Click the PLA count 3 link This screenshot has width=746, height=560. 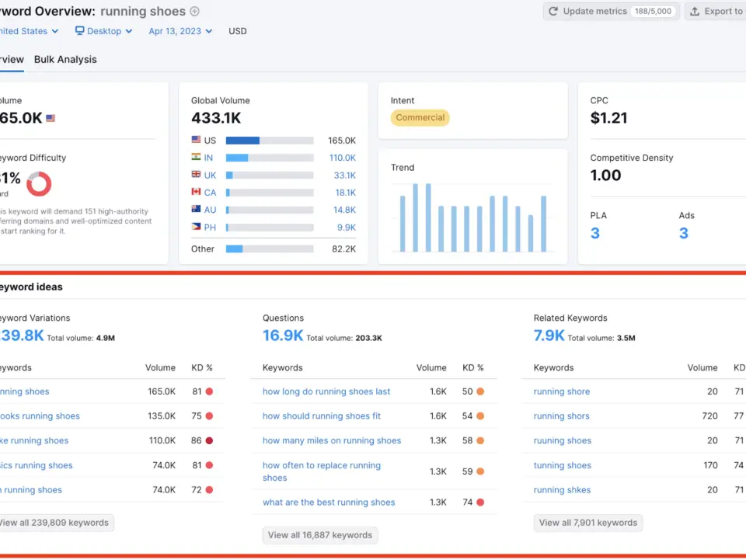tap(595, 233)
